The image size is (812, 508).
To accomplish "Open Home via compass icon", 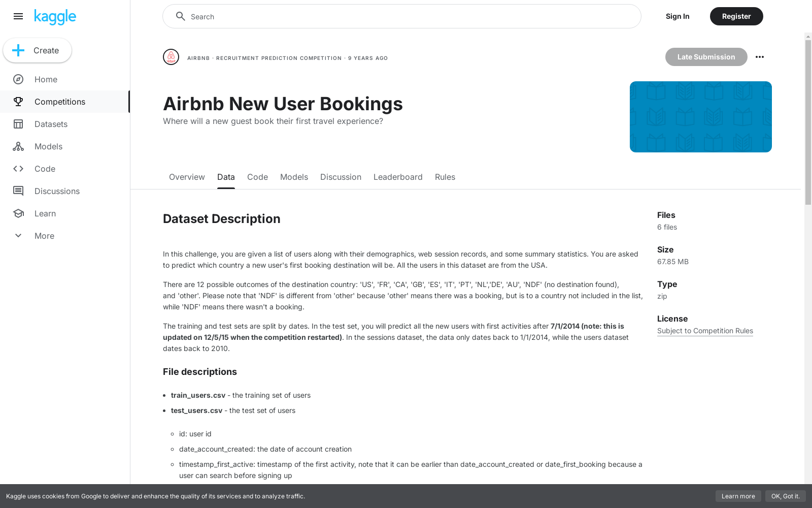I will 18,79.
